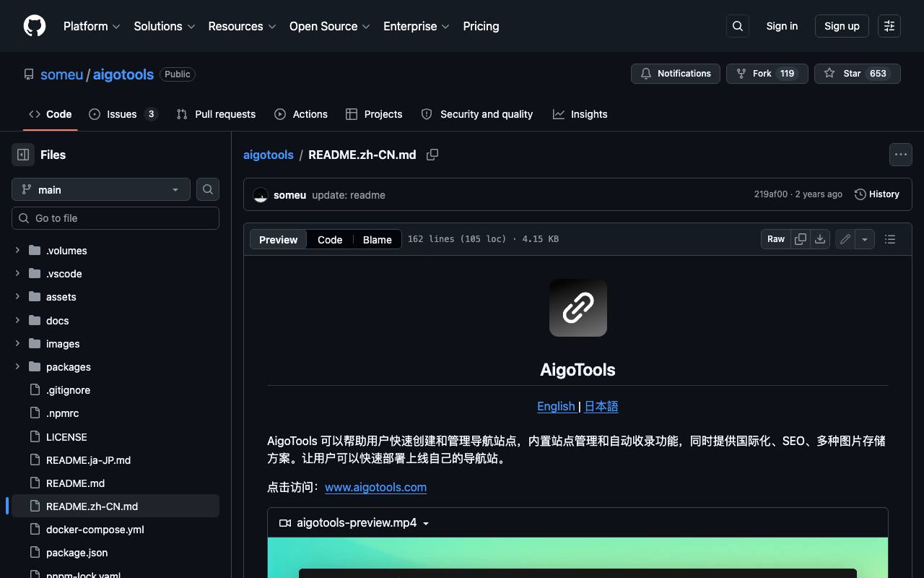The image size is (924, 578).
Task: Expand the Solutions navigation menu
Action: pyautogui.click(x=165, y=26)
